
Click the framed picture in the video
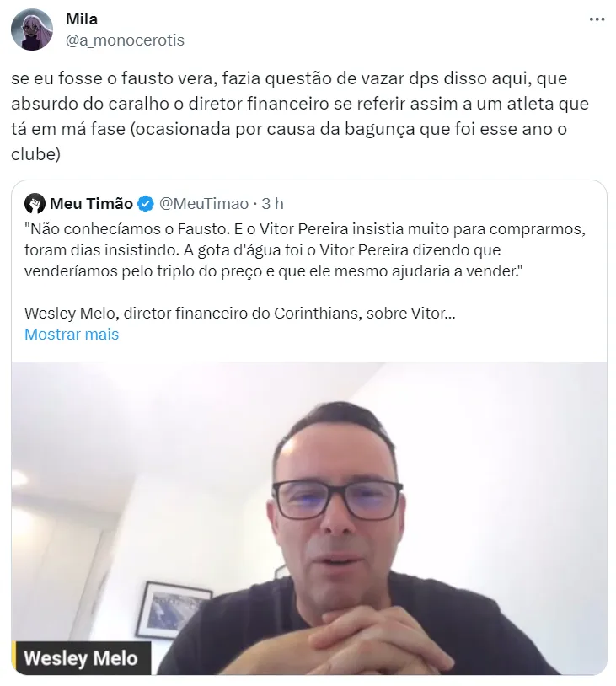point(173,611)
